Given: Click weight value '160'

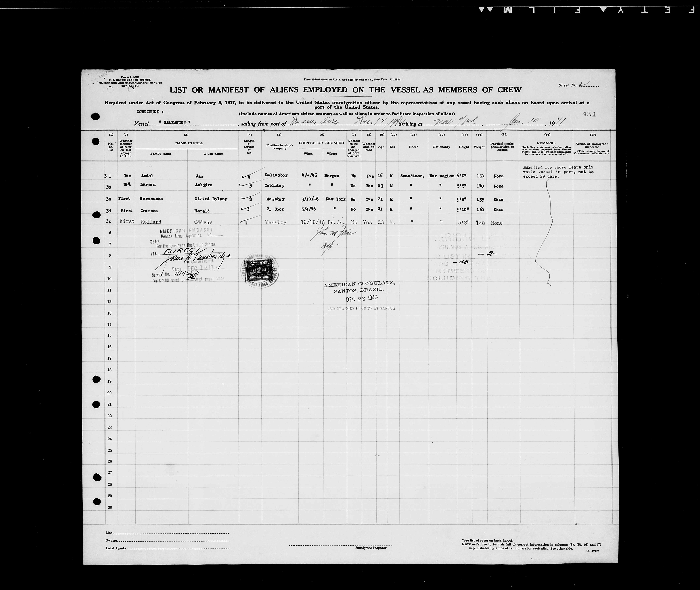Looking at the screenshot, I should click(480, 210).
